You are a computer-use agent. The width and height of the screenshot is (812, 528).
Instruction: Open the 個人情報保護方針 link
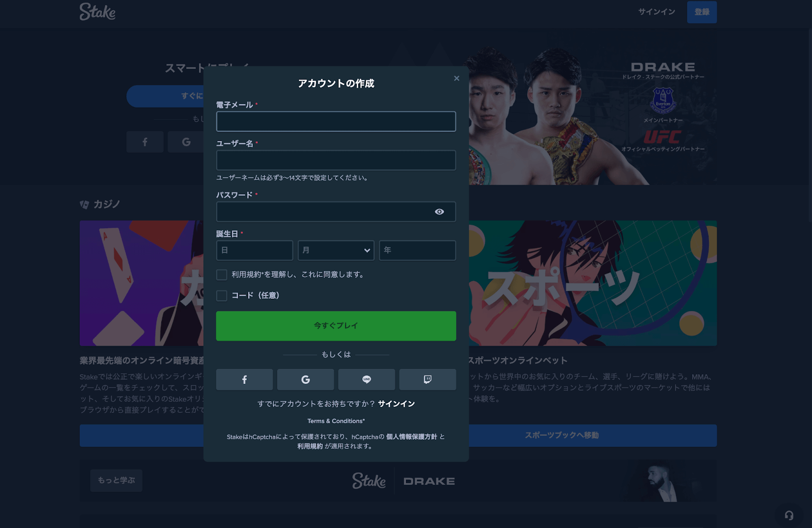412,437
